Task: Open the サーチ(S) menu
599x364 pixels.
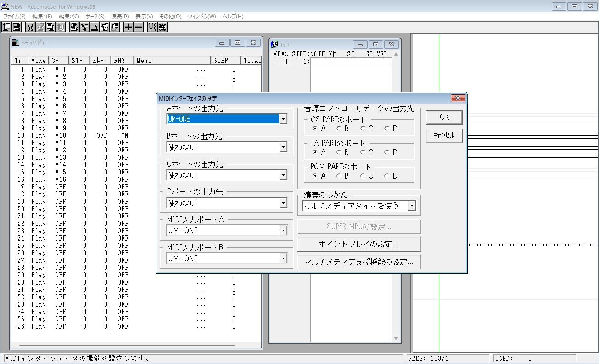Action: 95,17
